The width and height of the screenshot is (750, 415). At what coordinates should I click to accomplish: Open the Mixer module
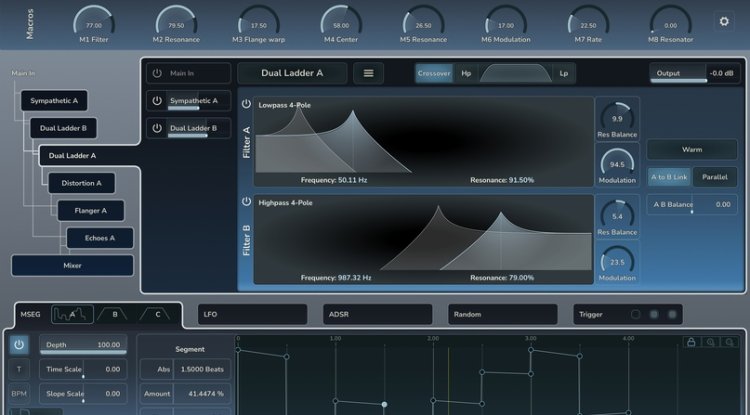click(x=72, y=265)
